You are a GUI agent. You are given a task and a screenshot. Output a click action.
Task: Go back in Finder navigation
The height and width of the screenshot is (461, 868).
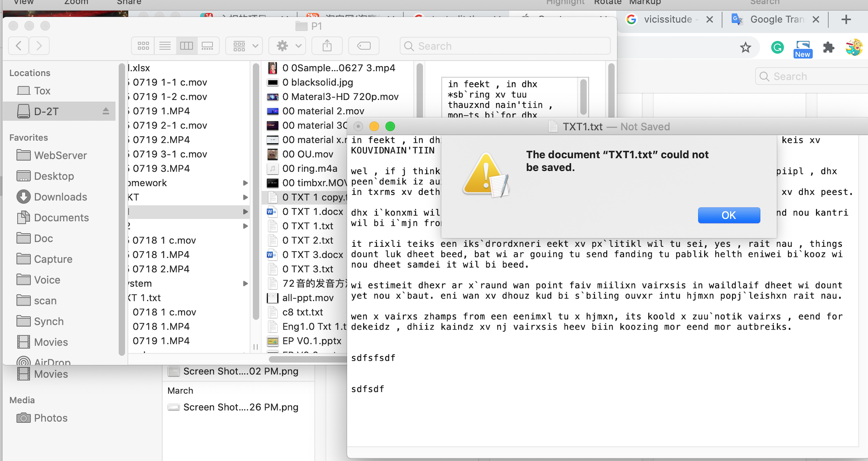tap(19, 46)
